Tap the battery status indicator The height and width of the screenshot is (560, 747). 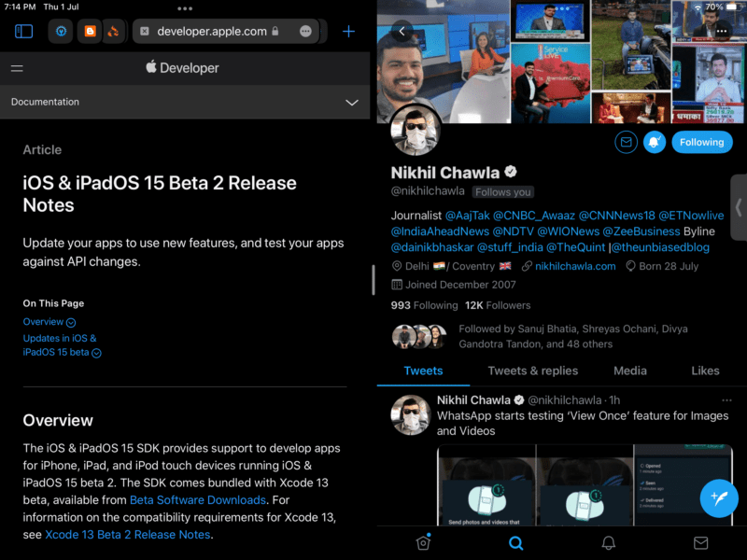click(731, 7)
